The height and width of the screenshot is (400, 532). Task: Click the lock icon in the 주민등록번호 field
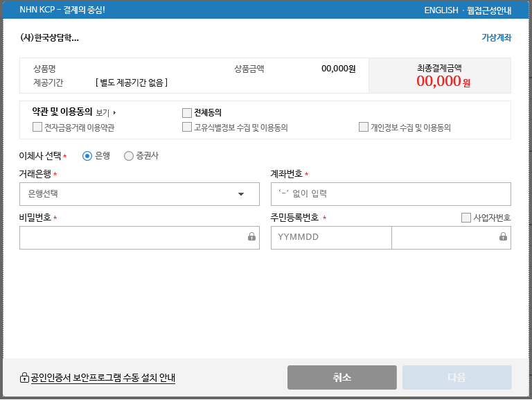pyautogui.click(x=503, y=236)
